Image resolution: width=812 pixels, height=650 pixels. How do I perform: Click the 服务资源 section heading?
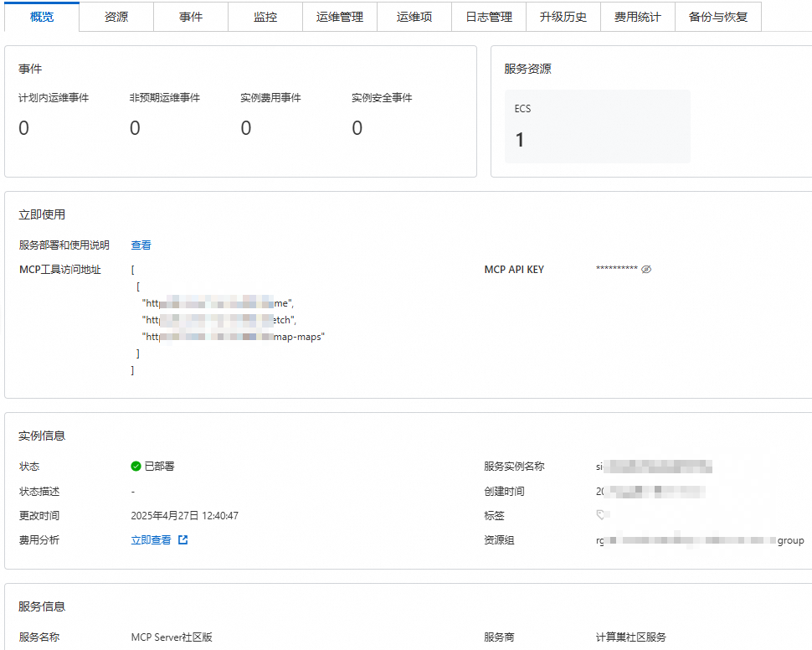527,69
